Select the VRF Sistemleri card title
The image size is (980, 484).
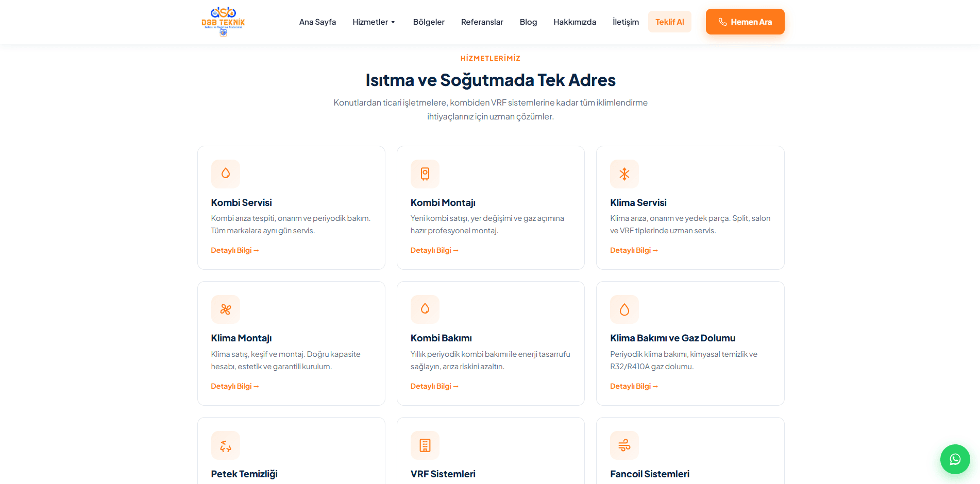click(443, 474)
